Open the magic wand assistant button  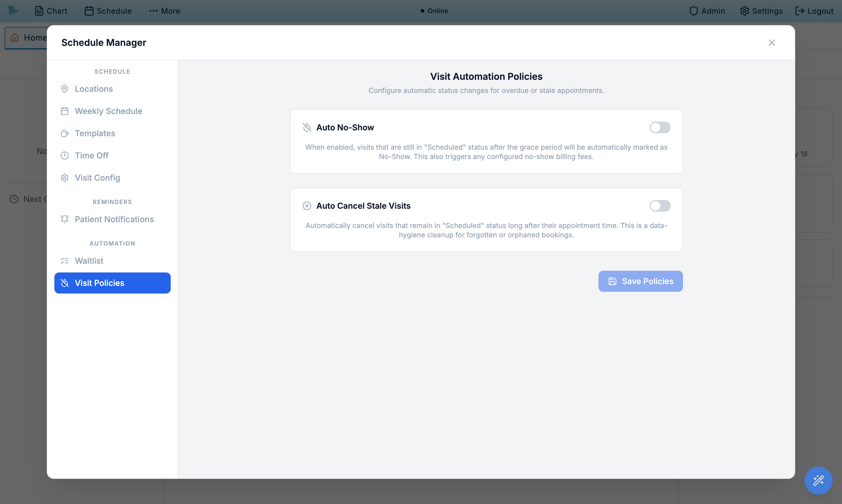pyautogui.click(x=818, y=480)
